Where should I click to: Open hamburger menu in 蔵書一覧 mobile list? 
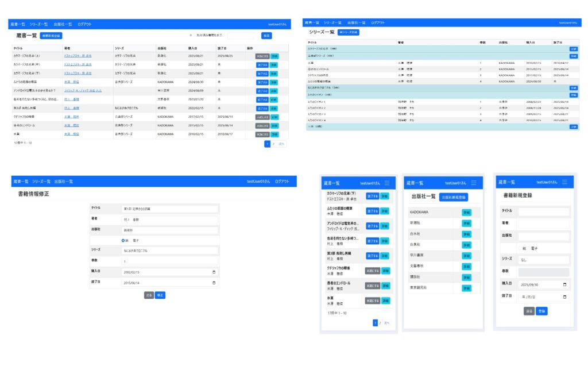(387, 183)
